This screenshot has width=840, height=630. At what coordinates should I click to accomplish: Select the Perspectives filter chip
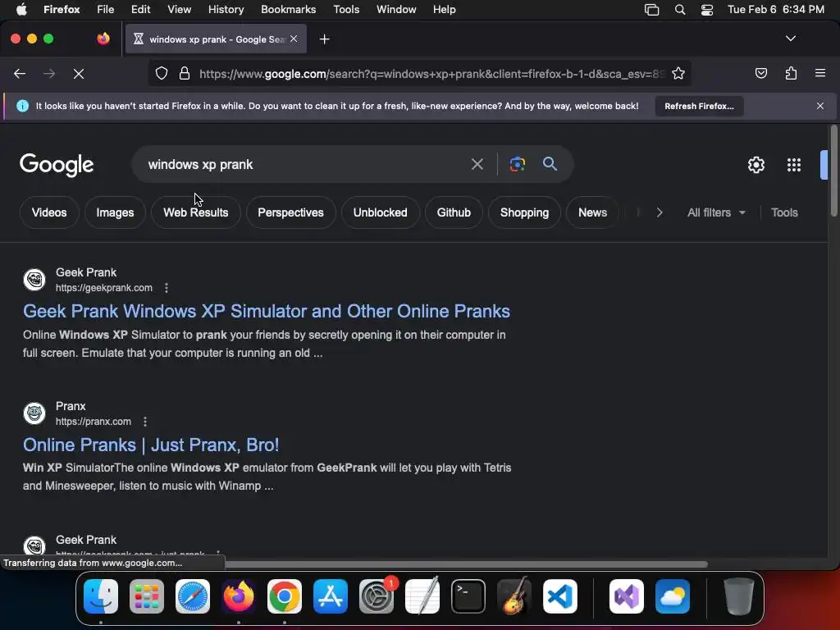[x=290, y=212]
